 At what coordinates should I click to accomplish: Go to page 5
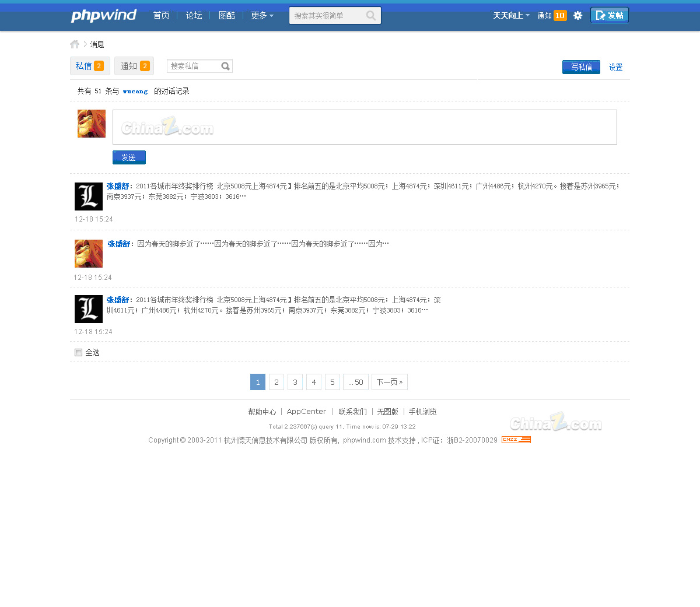332,382
